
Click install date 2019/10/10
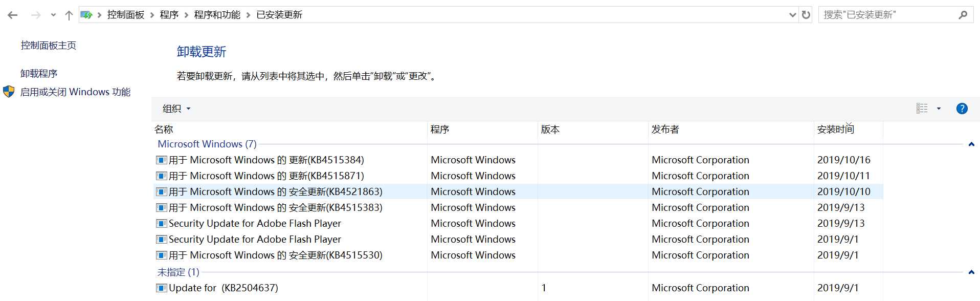(x=844, y=192)
